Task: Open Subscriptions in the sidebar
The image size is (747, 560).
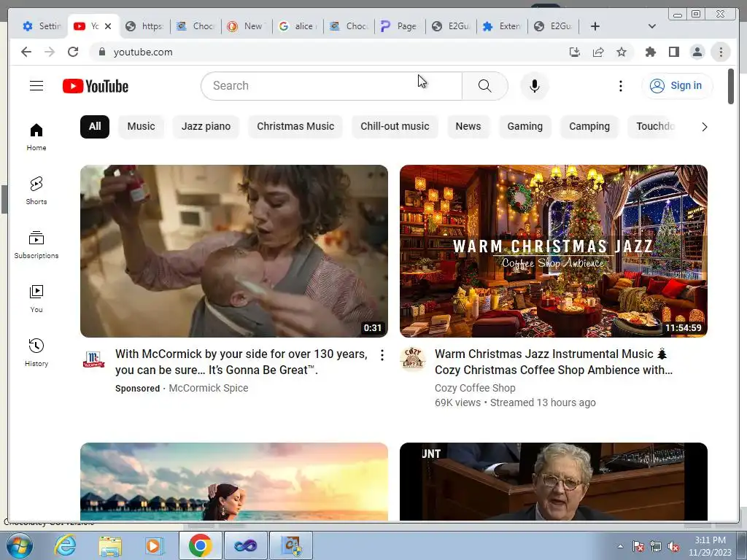Action: (x=36, y=245)
